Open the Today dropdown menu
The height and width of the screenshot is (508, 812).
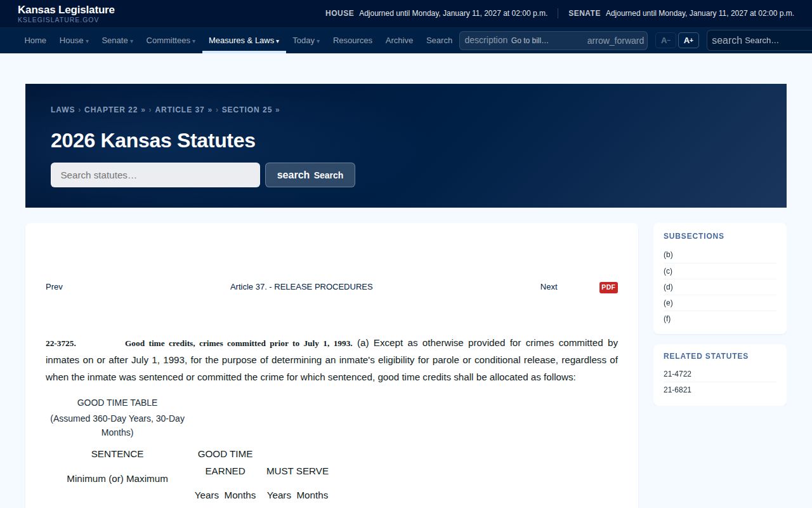[x=306, y=40]
